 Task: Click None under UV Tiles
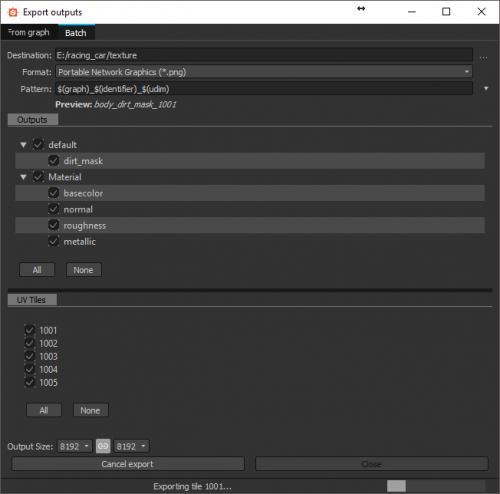tap(90, 410)
